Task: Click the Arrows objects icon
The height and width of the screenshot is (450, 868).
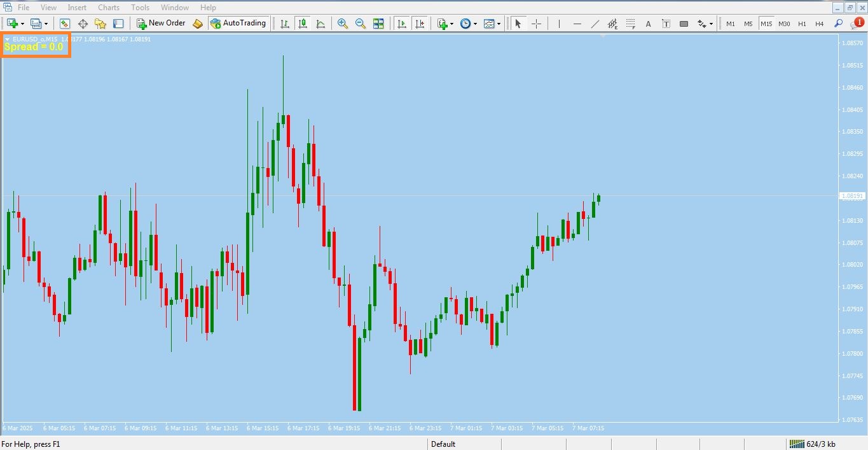Action: (x=701, y=24)
